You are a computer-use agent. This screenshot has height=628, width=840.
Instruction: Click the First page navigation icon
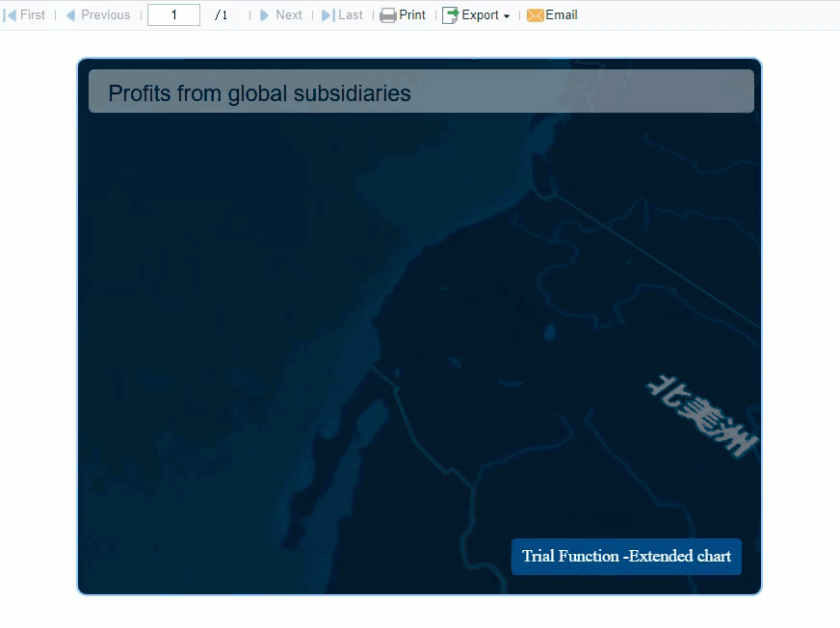click(x=9, y=14)
